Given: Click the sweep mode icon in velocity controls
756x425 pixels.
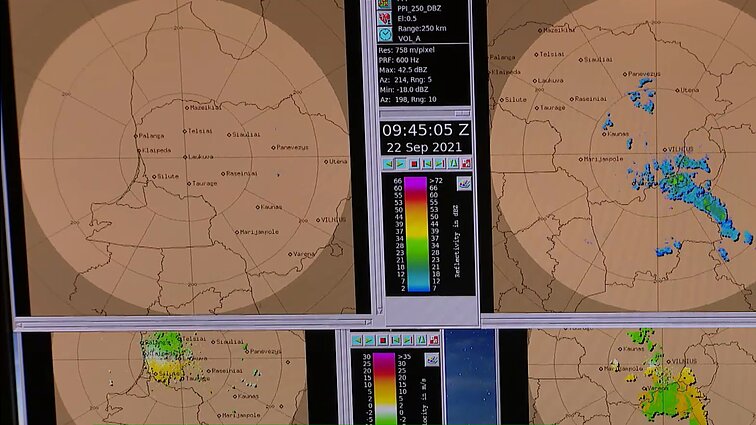Looking at the screenshot, I should pos(421,341).
